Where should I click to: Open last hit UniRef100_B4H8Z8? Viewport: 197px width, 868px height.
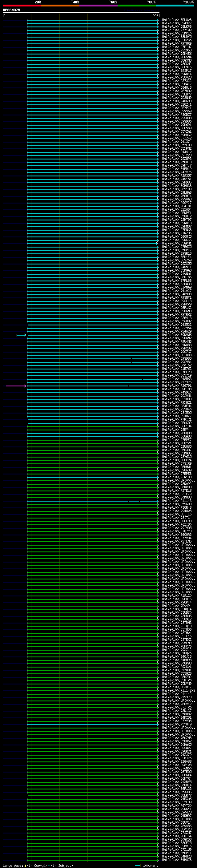[177, 860]
